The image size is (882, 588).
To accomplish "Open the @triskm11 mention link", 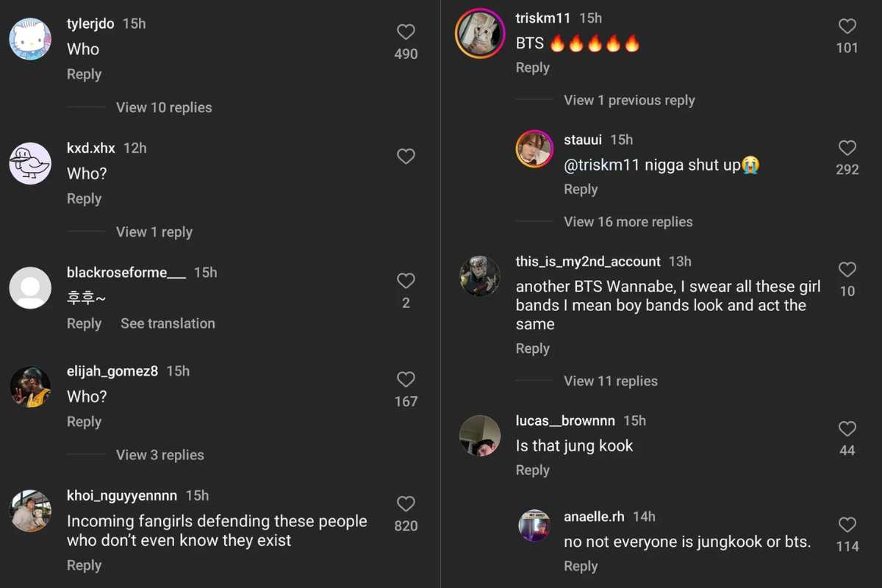I will (x=601, y=165).
